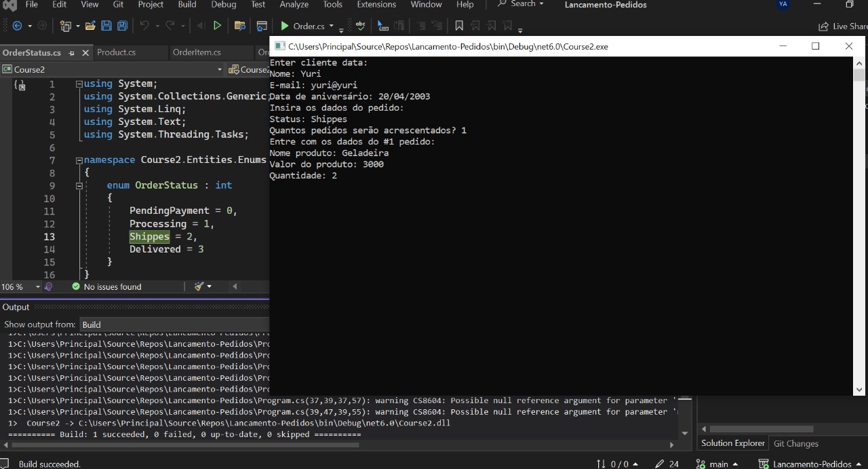Open the New Project dropdown arrow

click(x=77, y=26)
